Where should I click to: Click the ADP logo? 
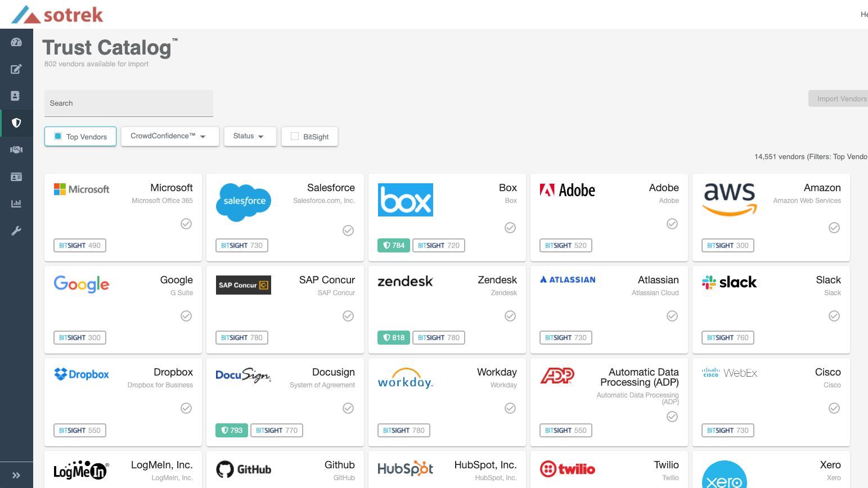point(557,376)
